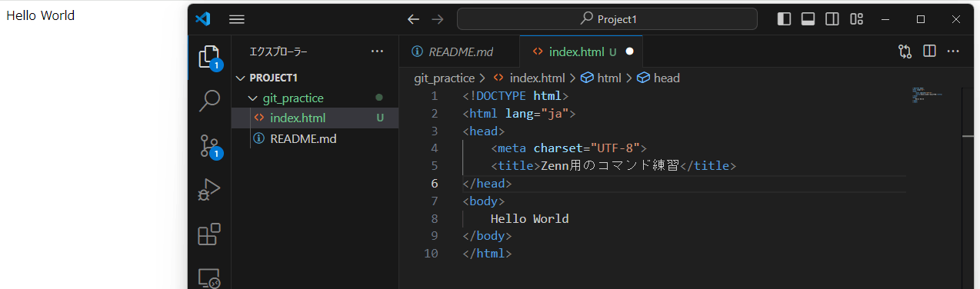This screenshot has height=289, width=980.
Task: Select README.md in the file tree
Action: click(315, 138)
